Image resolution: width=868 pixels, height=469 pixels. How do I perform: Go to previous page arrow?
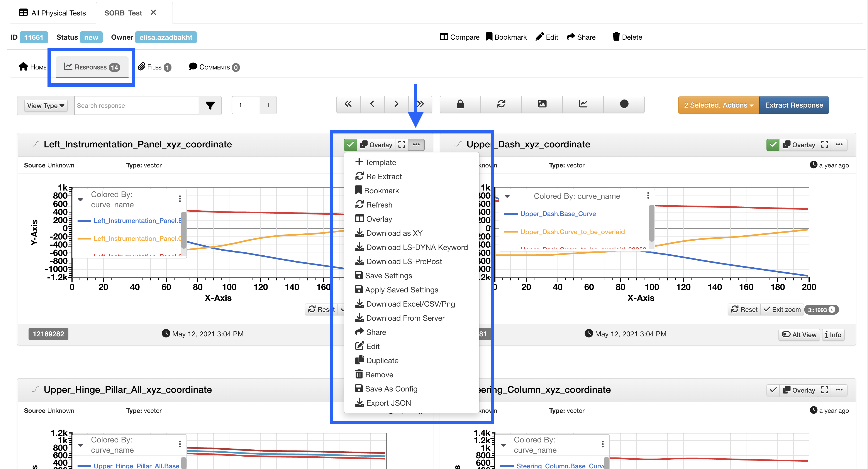[372, 104]
